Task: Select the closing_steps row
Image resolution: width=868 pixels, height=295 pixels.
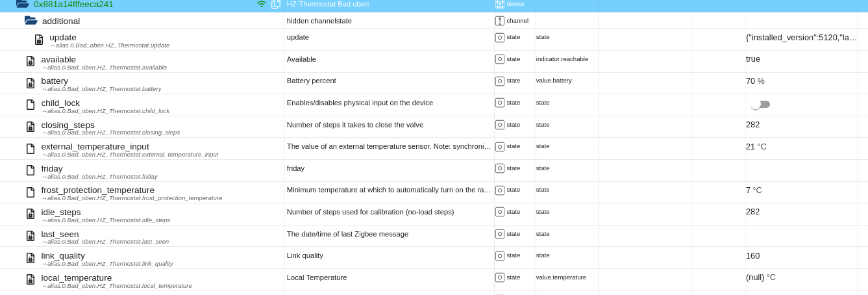Action: pyautogui.click(x=68, y=125)
